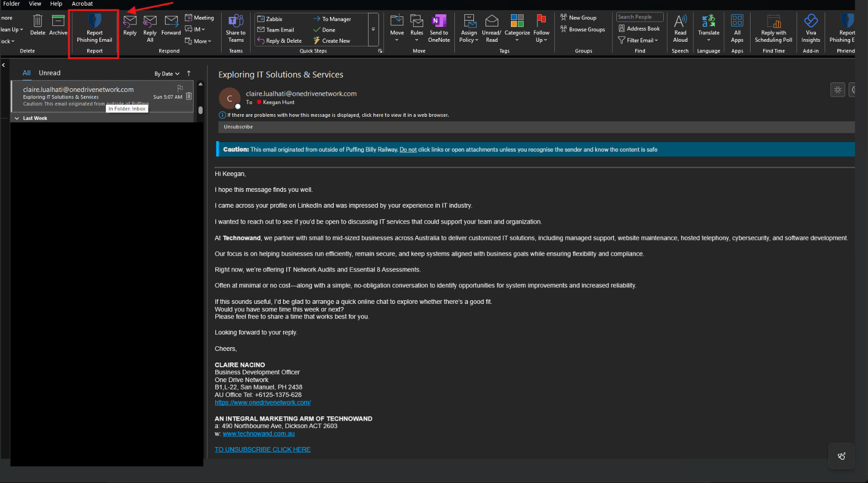This screenshot has height=483, width=868.
Task: Click Share to Teams icon
Action: [236, 21]
